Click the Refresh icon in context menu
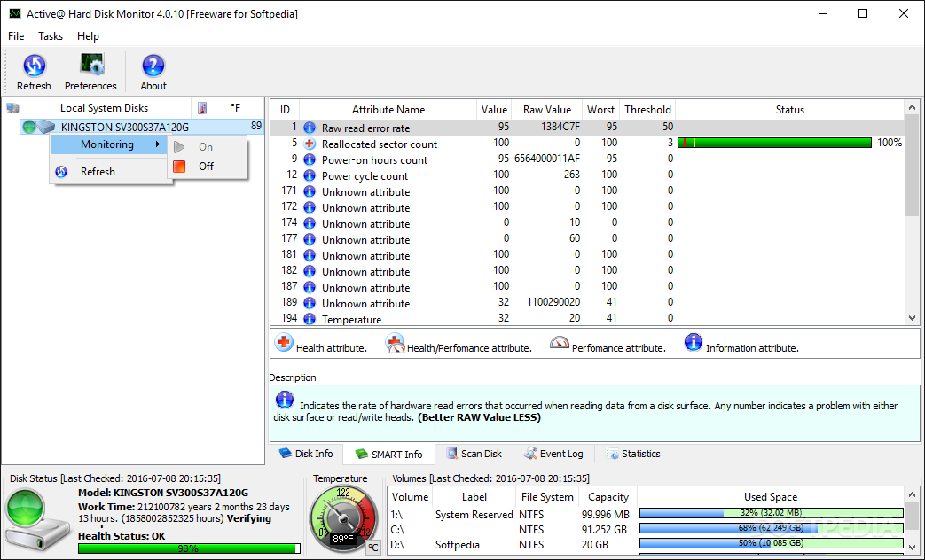925x560 pixels. (61, 172)
